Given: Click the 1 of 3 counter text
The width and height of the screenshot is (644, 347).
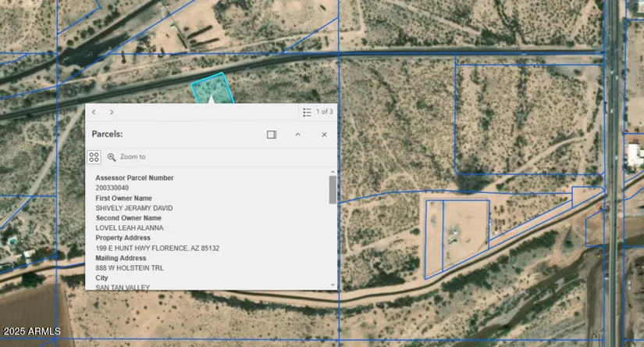Looking at the screenshot, I should (324, 113).
